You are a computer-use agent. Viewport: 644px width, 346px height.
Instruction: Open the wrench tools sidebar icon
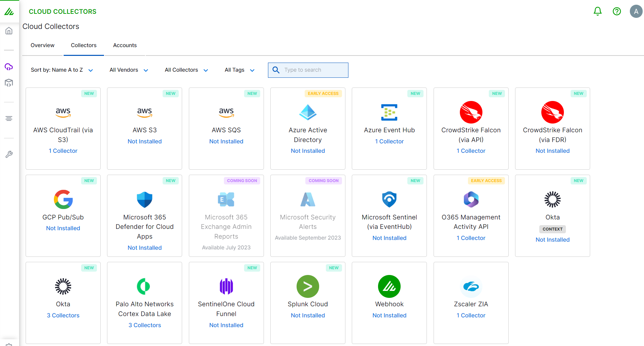(x=9, y=154)
